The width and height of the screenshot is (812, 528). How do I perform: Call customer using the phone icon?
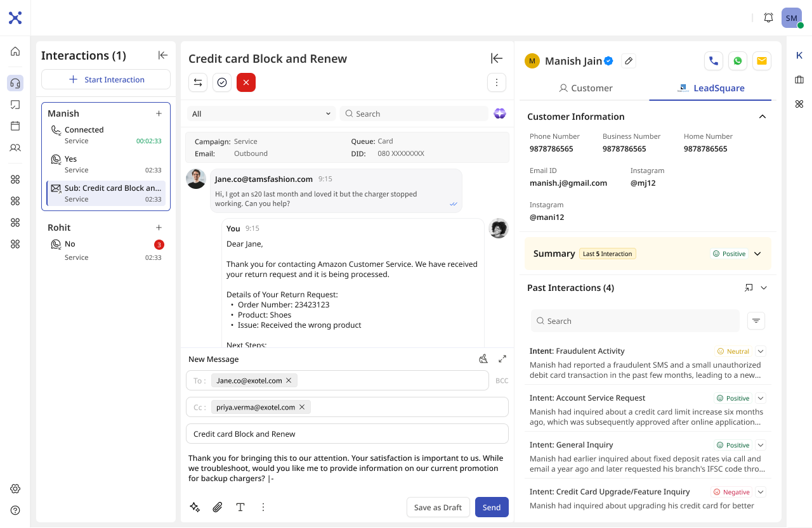coord(714,61)
